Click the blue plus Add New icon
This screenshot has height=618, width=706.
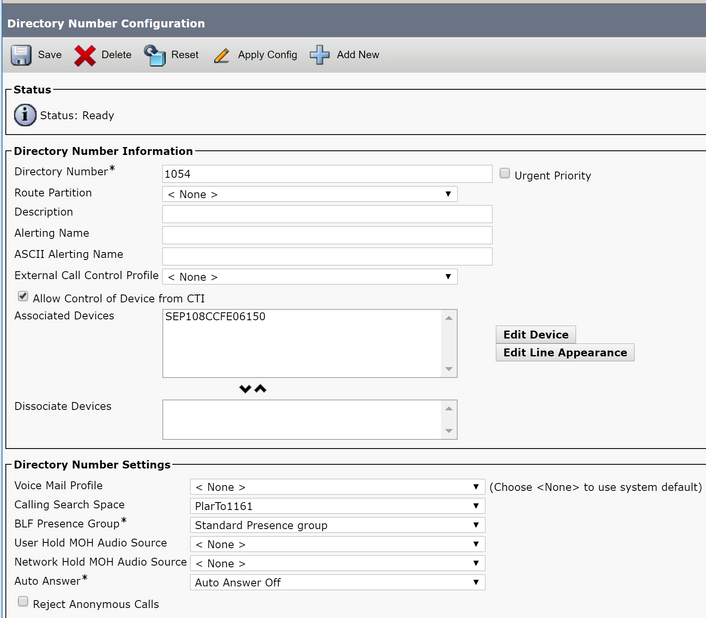coord(319,55)
